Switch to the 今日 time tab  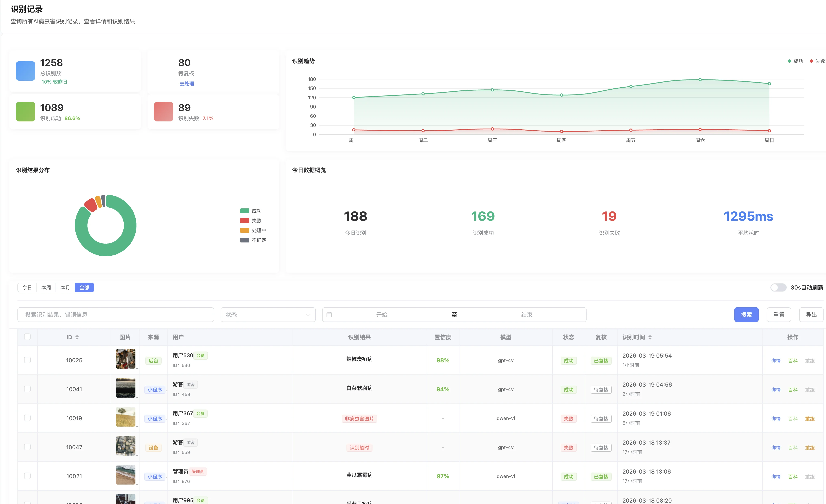[27, 287]
